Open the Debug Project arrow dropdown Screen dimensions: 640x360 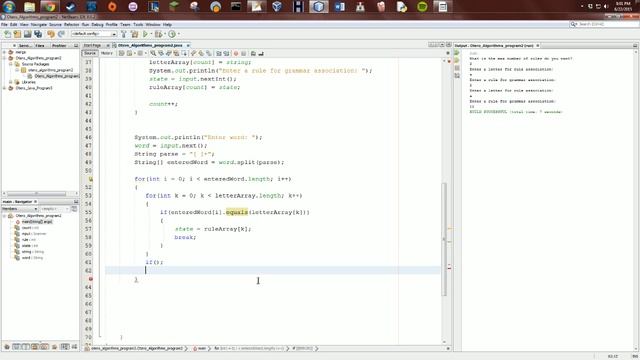click(x=164, y=34)
